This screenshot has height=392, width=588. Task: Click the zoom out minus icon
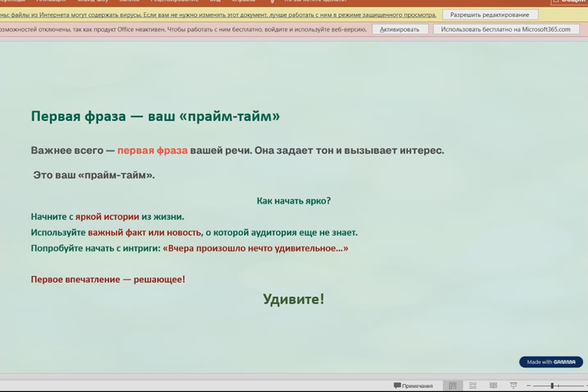pos(529,386)
